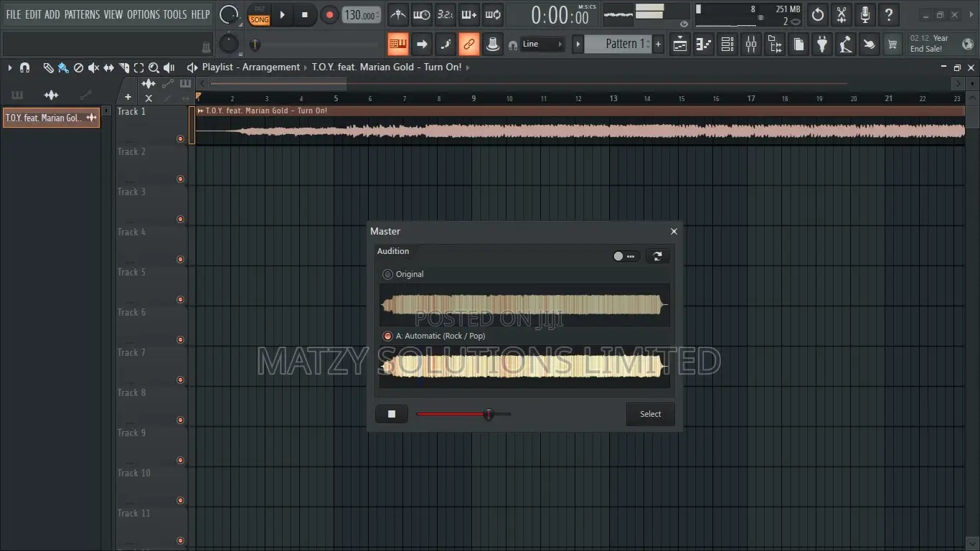
Task: Open the playlist options menu arrow
Action: pyautogui.click(x=10, y=67)
